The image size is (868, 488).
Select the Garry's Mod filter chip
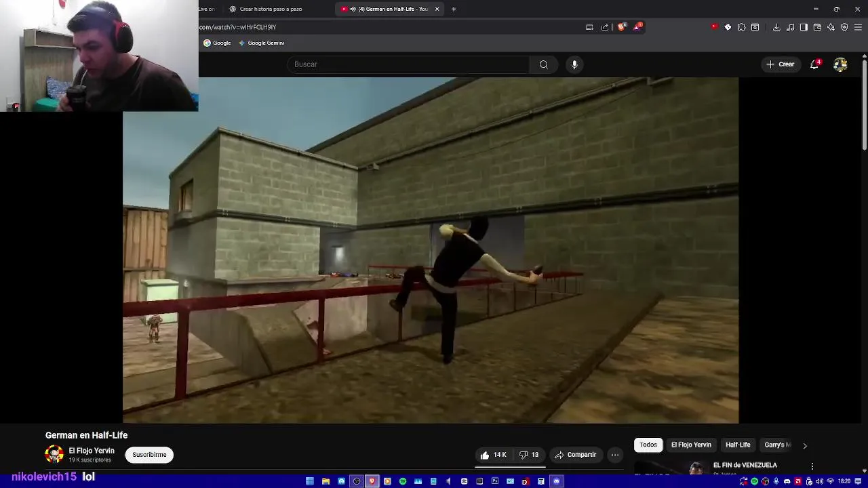tap(777, 445)
